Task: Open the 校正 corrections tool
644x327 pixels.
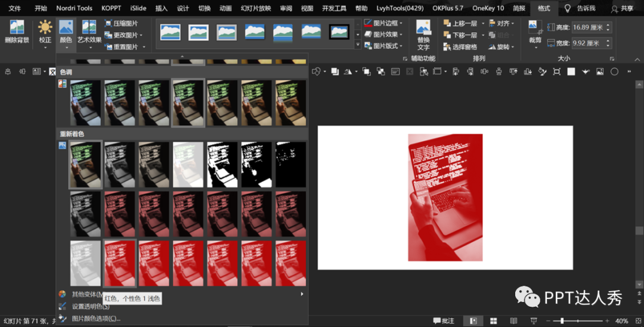Action: tap(45, 33)
